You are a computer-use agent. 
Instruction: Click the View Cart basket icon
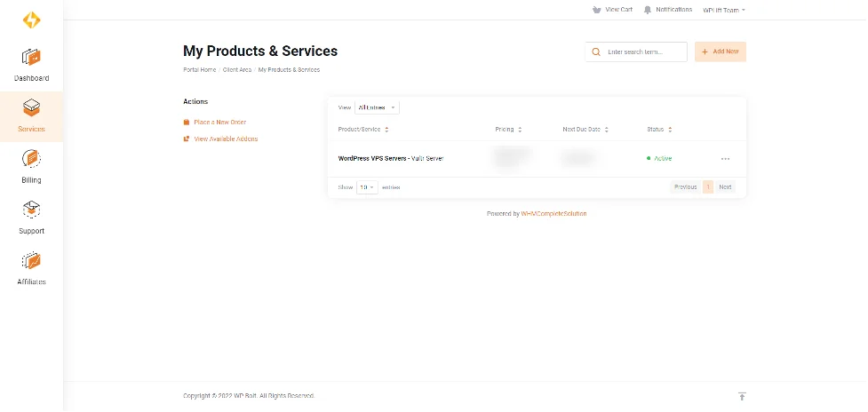point(596,10)
